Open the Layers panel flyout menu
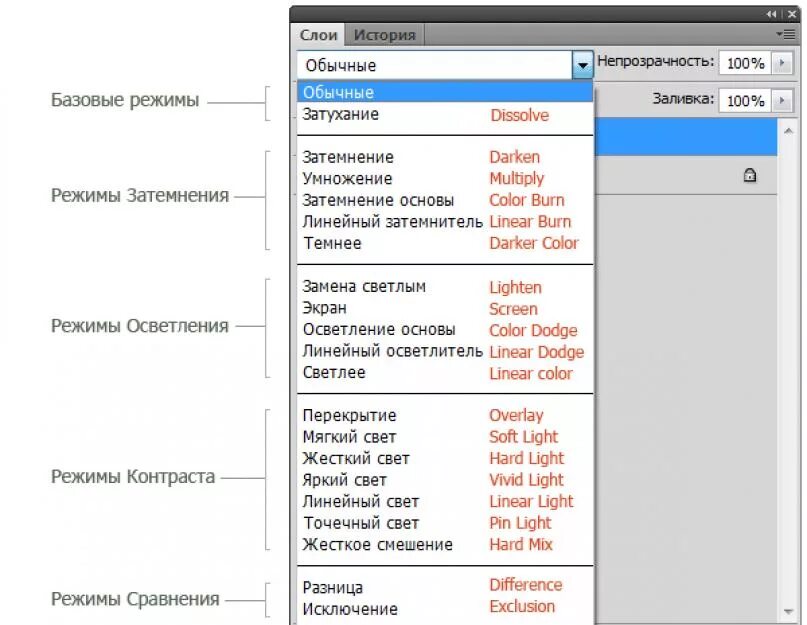Image resolution: width=807 pixels, height=625 pixels. [787, 31]
